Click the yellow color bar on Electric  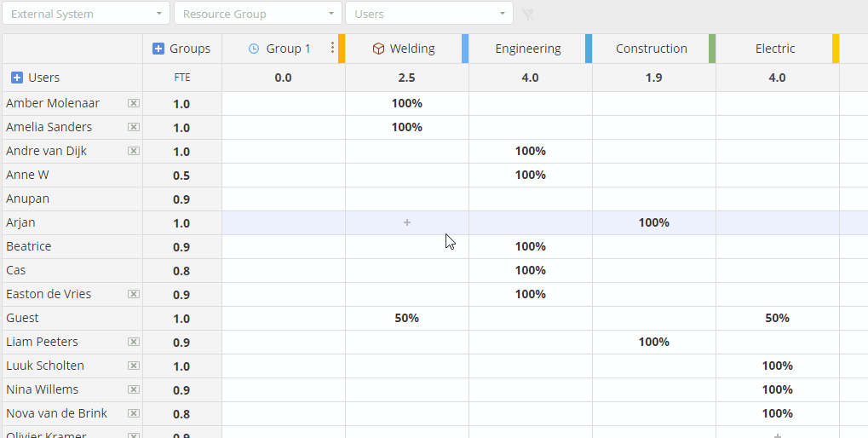pos(836,49)
